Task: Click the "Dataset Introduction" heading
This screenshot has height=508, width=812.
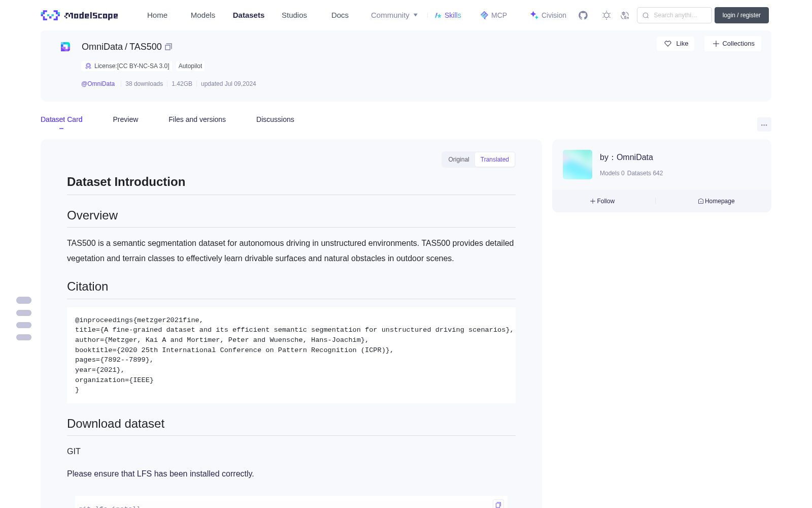Action: [x=126, y=182]
